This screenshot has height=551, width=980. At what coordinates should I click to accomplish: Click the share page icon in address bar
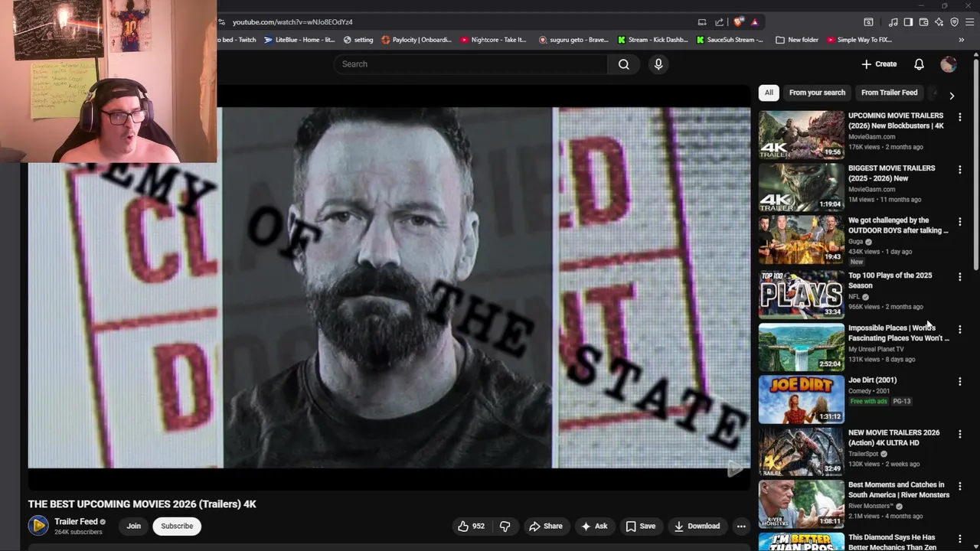tap(719, 22)
